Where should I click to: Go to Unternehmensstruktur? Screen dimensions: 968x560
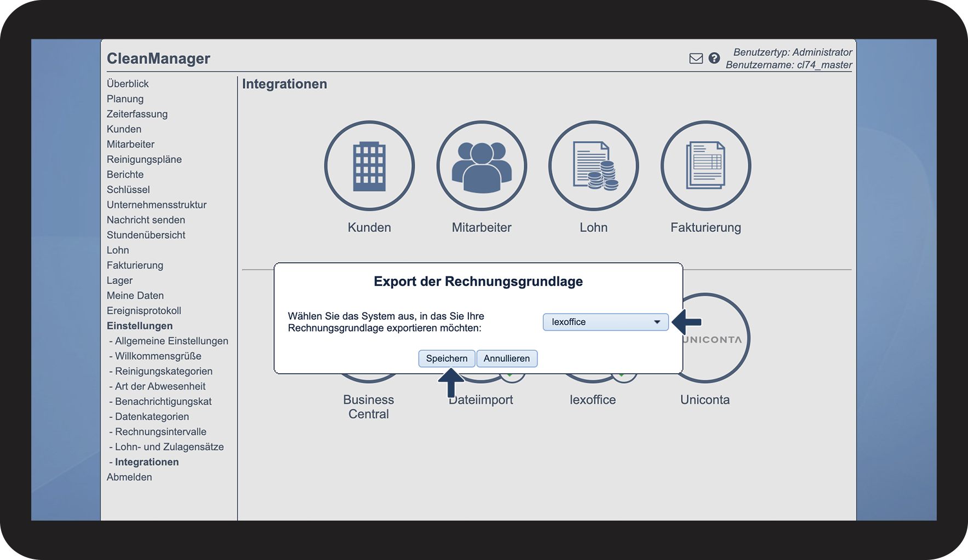[157, 205]
